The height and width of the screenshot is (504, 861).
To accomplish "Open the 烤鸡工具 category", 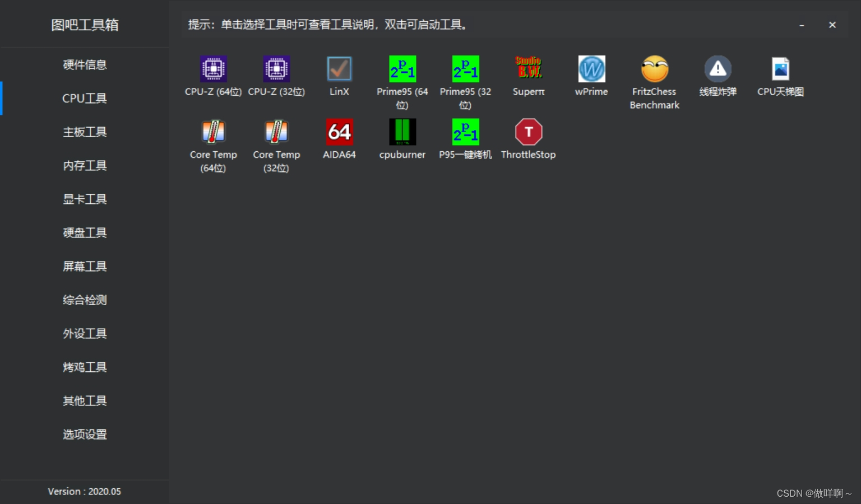I will (x=85, y=367).
